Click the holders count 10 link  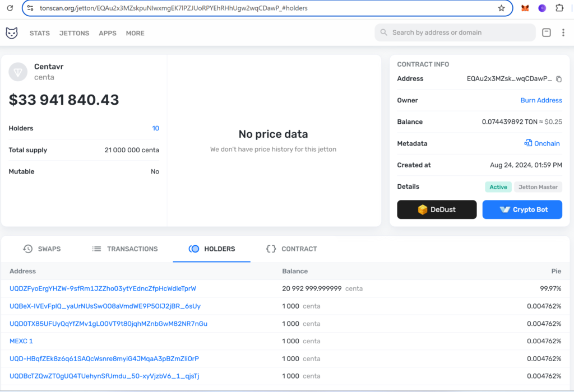156,128
